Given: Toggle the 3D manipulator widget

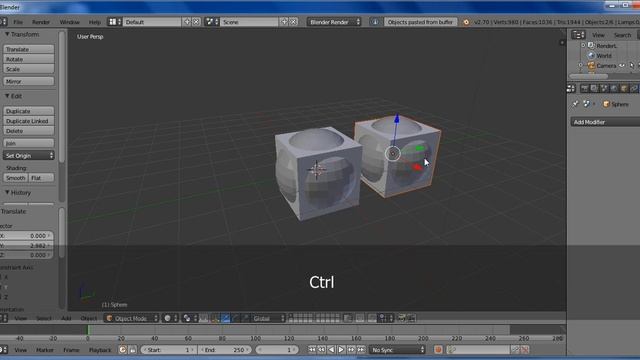Looking at the screenshot, I should coord(215,318).
